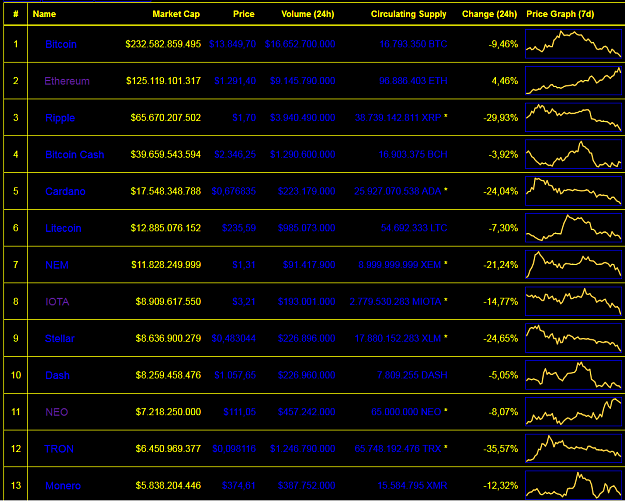Open the Bitcoin coin page link

tap(61, 44)
